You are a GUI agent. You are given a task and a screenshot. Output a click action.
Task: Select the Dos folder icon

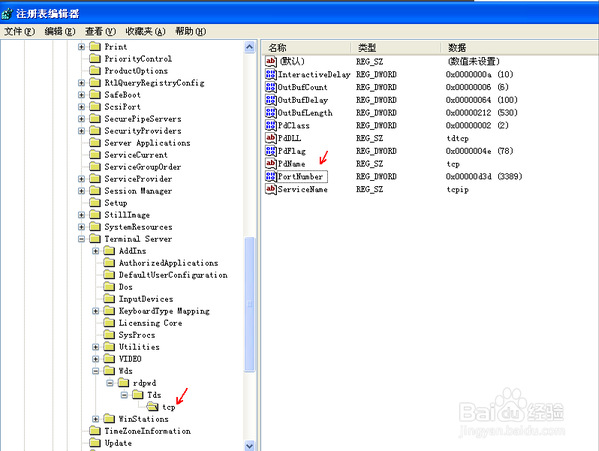click(109, 286)
